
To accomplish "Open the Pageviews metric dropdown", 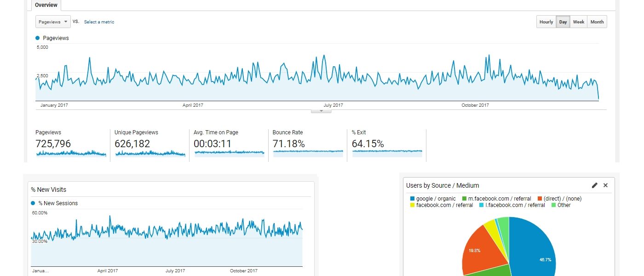I will click(53, 22).
